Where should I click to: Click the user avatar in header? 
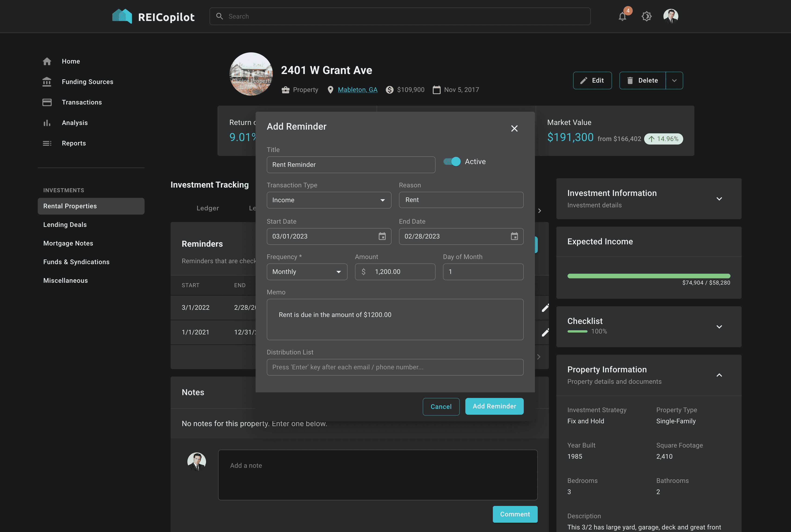pos(671,16)
